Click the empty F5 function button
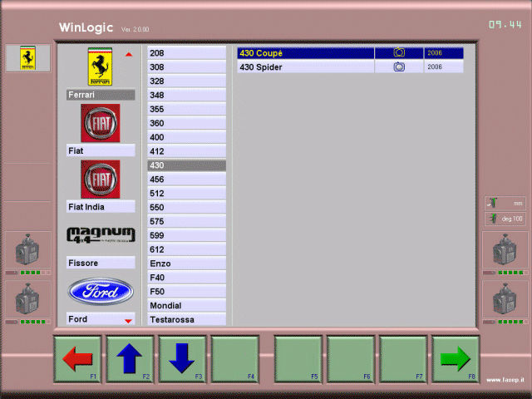532x399 pixels. coord(298,359)
